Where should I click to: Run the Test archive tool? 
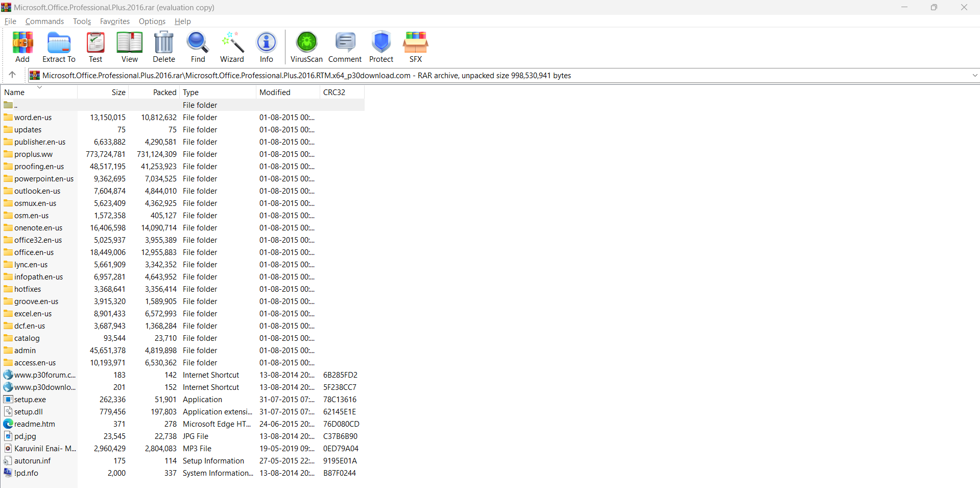click(95, 47)
